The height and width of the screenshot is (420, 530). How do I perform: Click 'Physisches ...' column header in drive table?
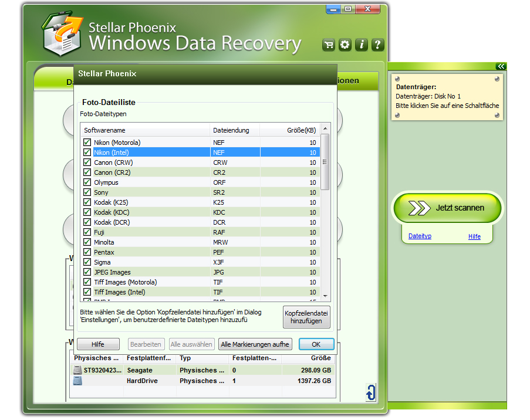tap(97, 358)
